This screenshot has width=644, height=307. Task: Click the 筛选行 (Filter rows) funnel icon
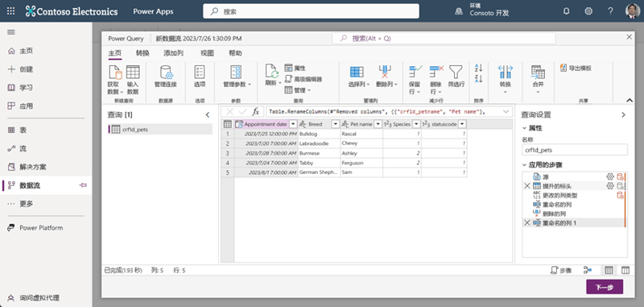pos(456,77)
